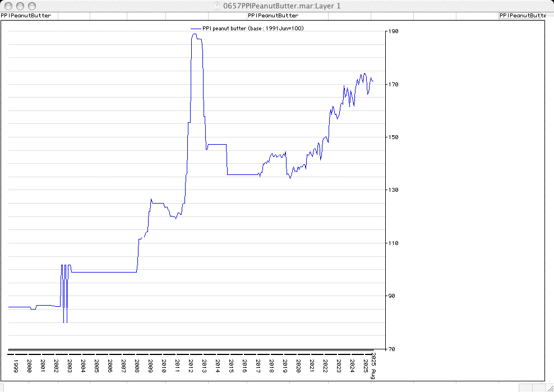The width and height of the screenshot is (554, 392).
Task: Minimize the chart window
Action: click(x=20, y=6)
